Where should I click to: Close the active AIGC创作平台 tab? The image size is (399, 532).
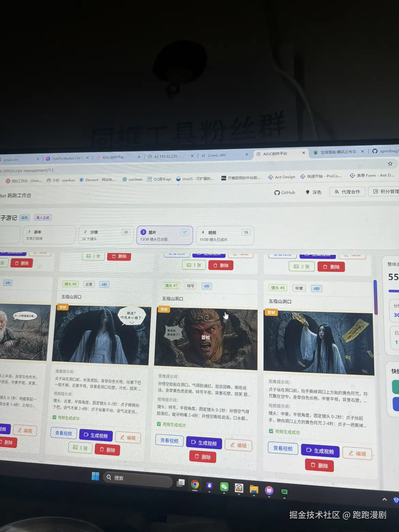304,153
